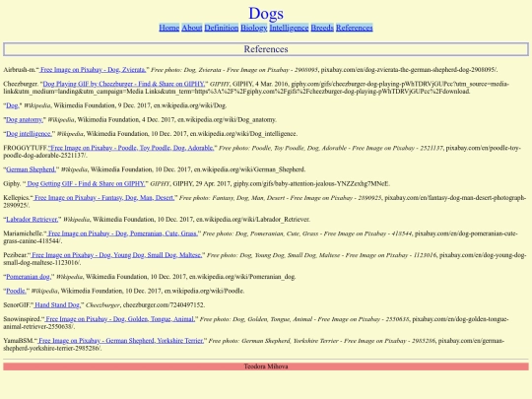Image resolution: width=532 pixels, height=399 pixels.
Task: Click text "en.wikipedia.org/wiki/Poodle"
Action: pyautogui.click(x=204, y=291)
